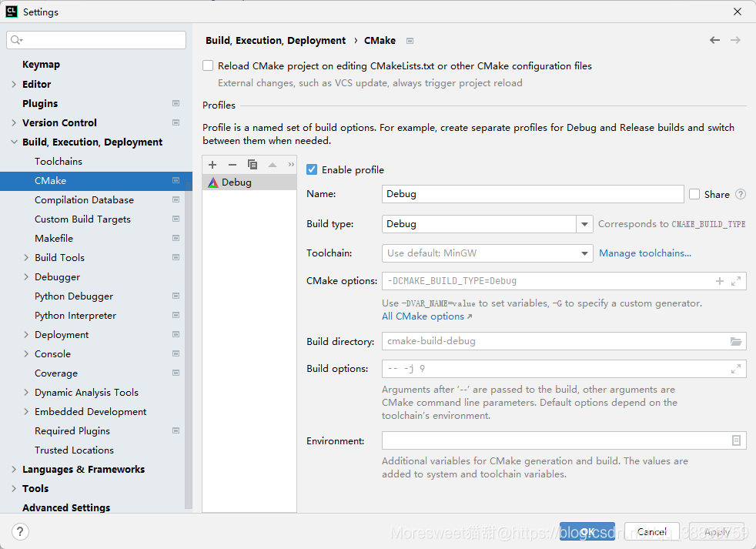
Task: Click the Build directory field
Action: pos(564,342)
